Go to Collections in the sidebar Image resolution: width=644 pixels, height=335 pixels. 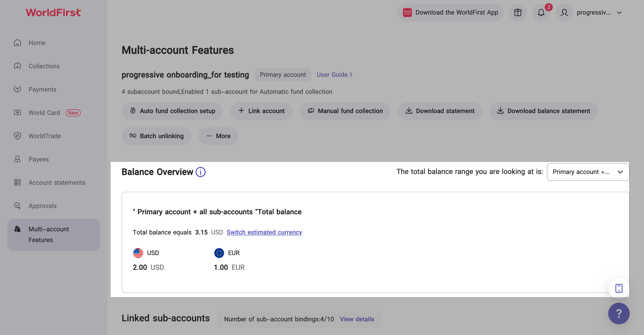point(44,66)
